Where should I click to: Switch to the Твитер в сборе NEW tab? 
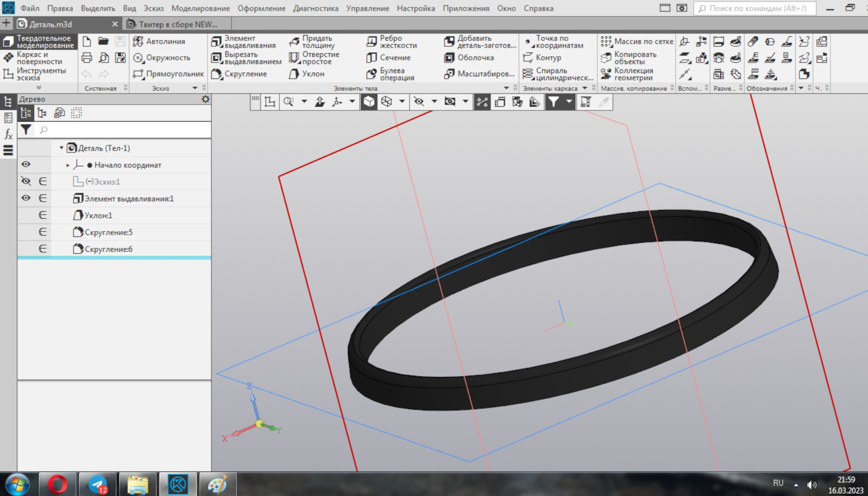click(x=178, y=24)
